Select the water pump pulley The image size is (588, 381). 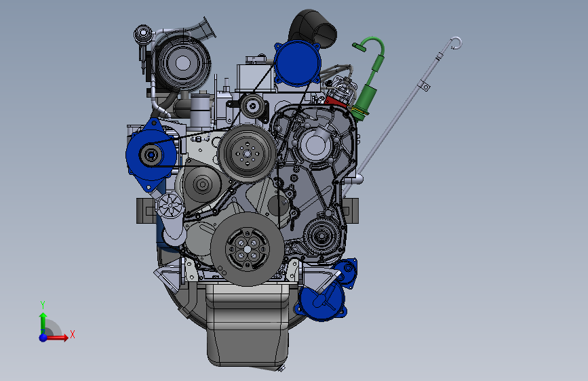pos(203,184)
